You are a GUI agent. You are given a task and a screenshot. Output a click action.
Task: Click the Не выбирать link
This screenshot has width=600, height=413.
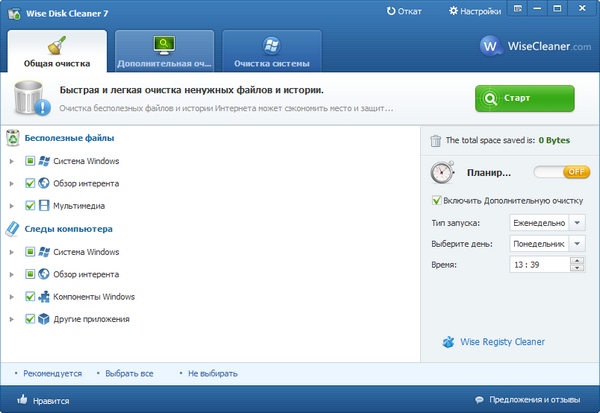pos(213,373)
